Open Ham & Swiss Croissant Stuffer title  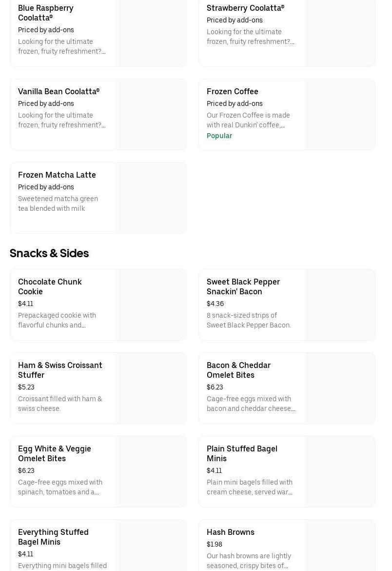tap(60, 370)
